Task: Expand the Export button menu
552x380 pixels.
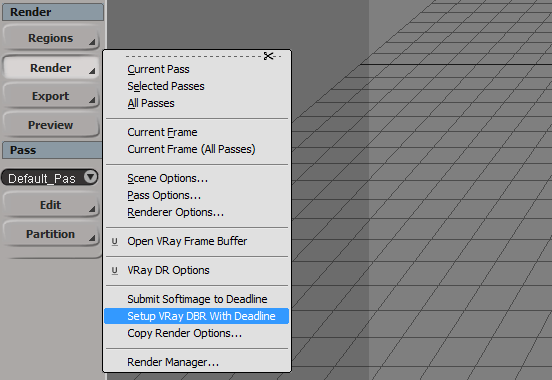Action: (x=51, y=96)
